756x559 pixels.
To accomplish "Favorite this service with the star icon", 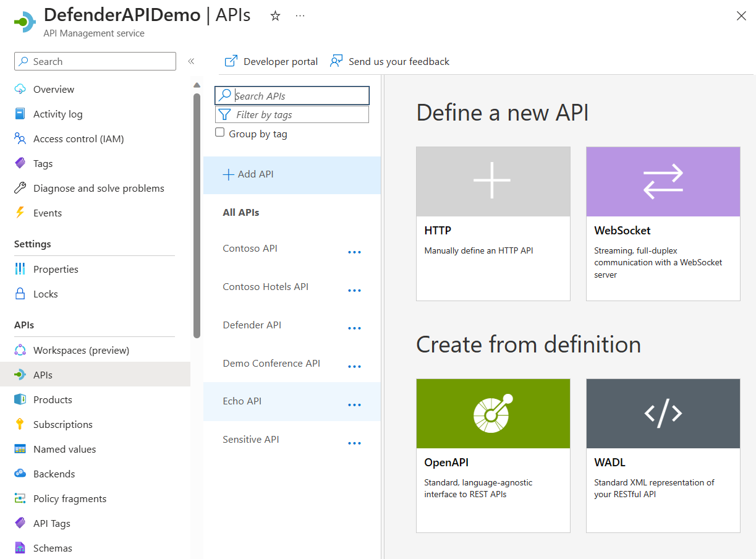I will pos(276,16).
